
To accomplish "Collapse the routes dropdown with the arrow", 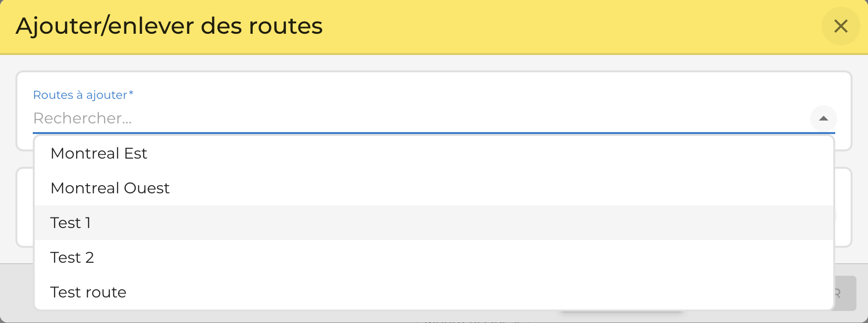I will click(823, 118).
